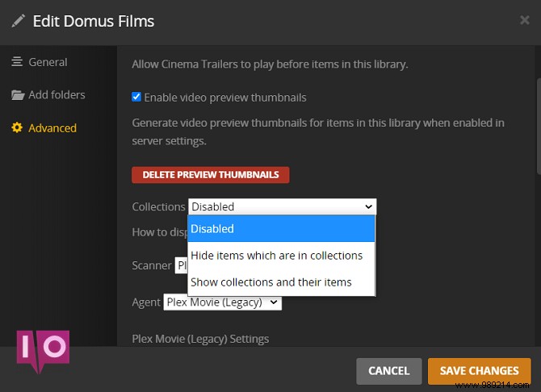The width and height of the screenshot is (541, 392).
Task: Choose Show collections and their items
Action: pos(282,282)
